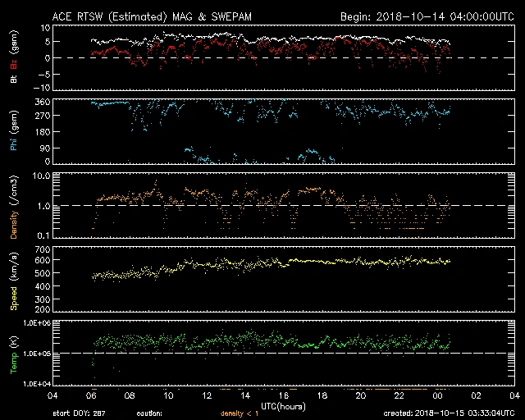
Task: Click the '02' hour label on x-axis
Action: click(x=476, y=395)
